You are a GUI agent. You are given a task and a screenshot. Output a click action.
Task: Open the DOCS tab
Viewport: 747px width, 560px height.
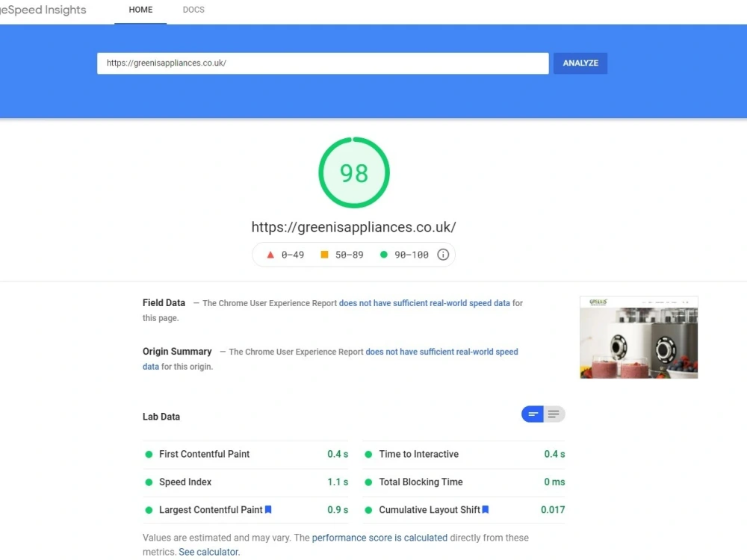coord(193,10)
